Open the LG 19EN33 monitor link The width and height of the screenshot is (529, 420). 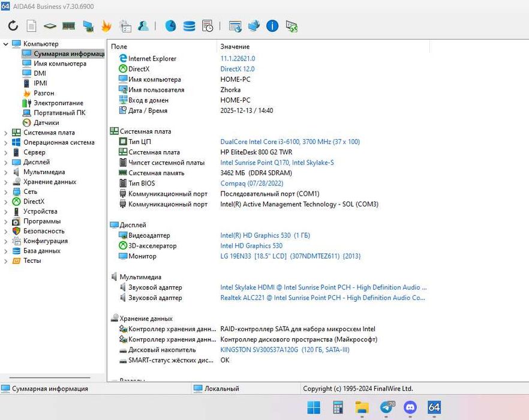pos(290,256)
